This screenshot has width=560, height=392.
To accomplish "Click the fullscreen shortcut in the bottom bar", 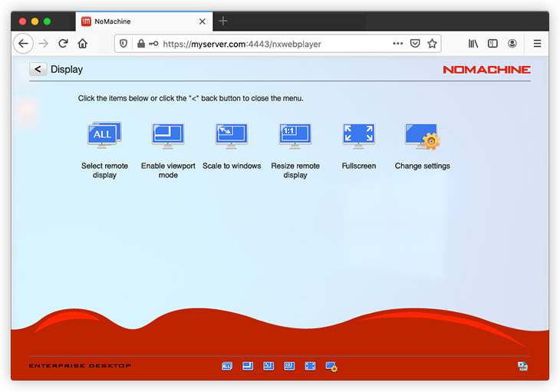I will coord(310,367).
